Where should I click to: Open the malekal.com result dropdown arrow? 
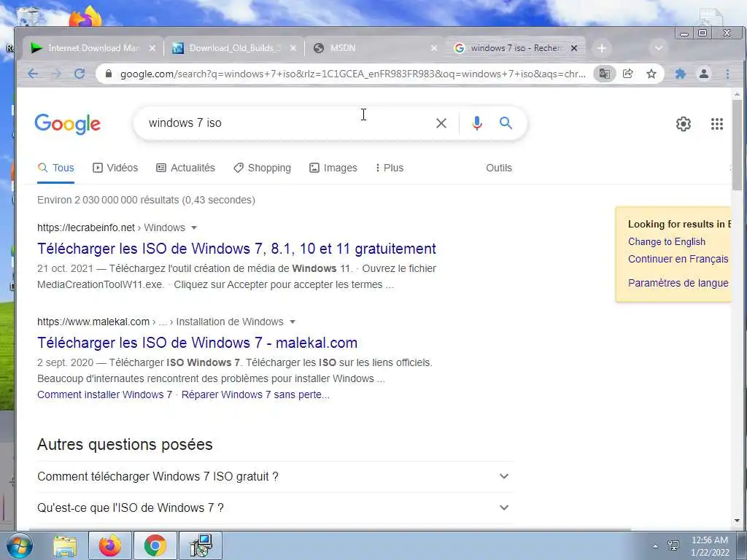(293, 322)
